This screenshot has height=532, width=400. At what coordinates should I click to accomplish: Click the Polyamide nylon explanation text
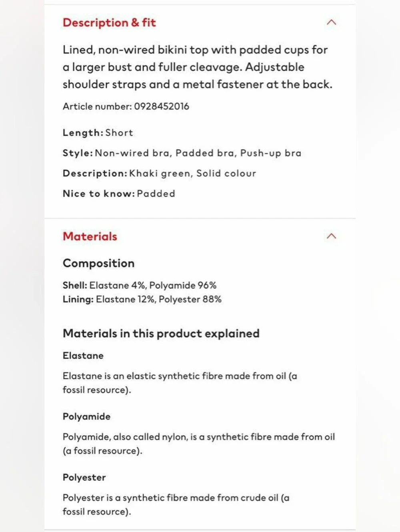click(x=199, y=444)
